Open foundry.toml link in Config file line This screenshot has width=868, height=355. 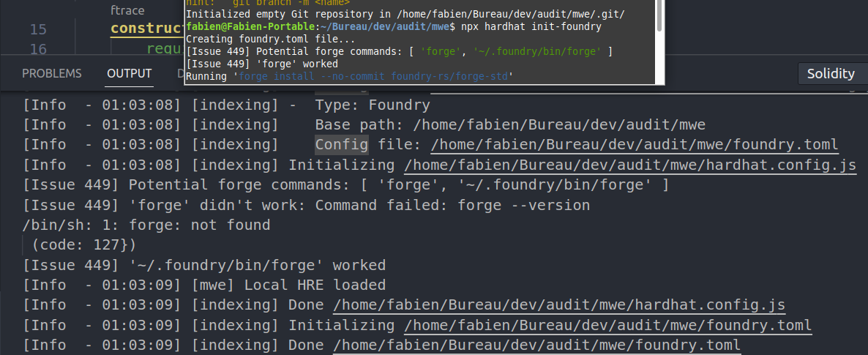[x=635, y=145]
